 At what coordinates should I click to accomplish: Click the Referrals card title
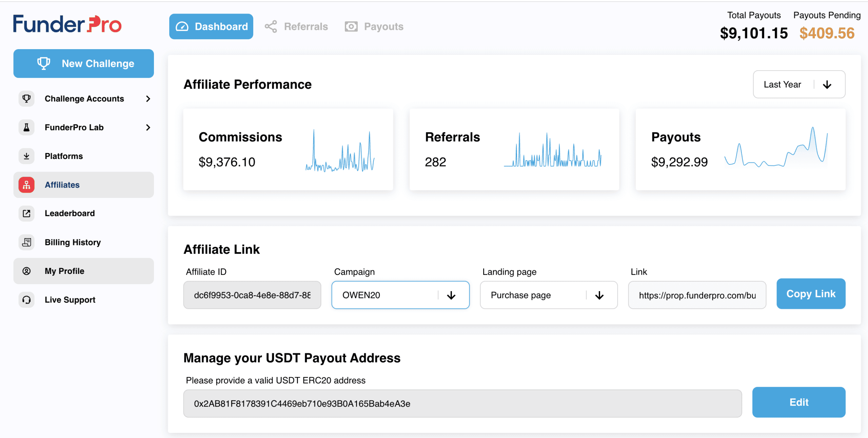click(453, 137)
